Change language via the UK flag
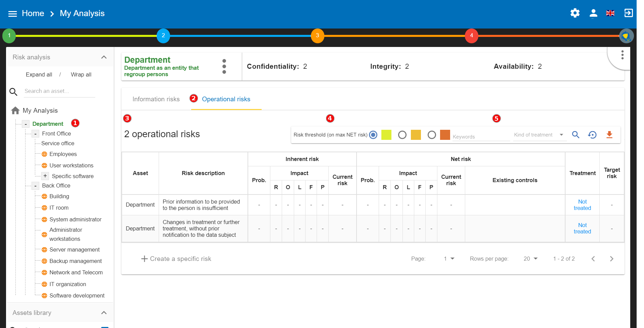Viewport: 644px width, 328px height. [x=610, y=13]
